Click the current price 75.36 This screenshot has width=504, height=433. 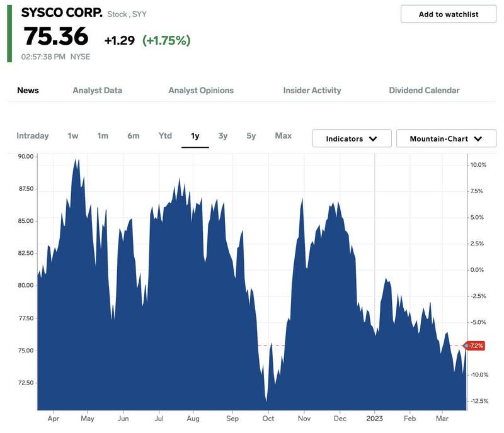click(56, 36)
